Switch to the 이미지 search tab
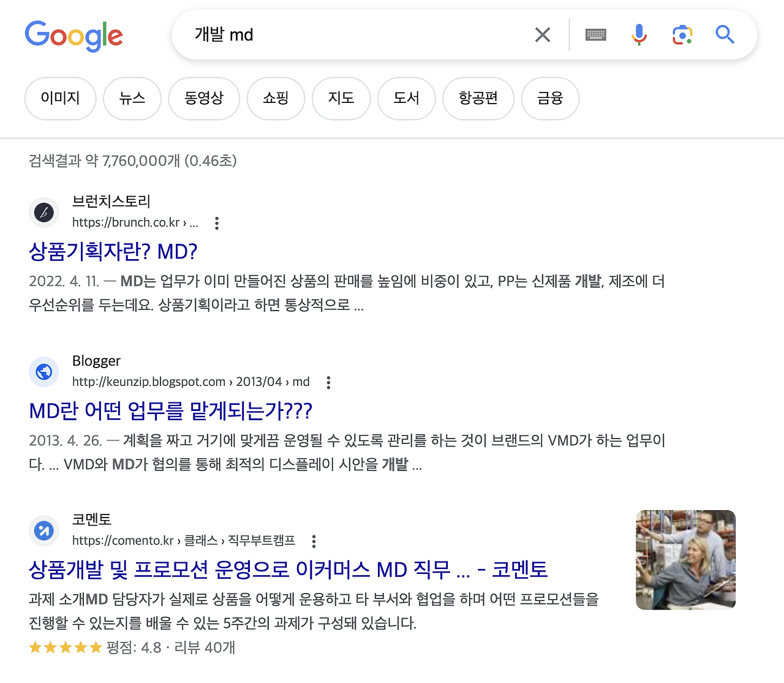The width and height of the screenshot is (784, 683). tap(60, 99)
